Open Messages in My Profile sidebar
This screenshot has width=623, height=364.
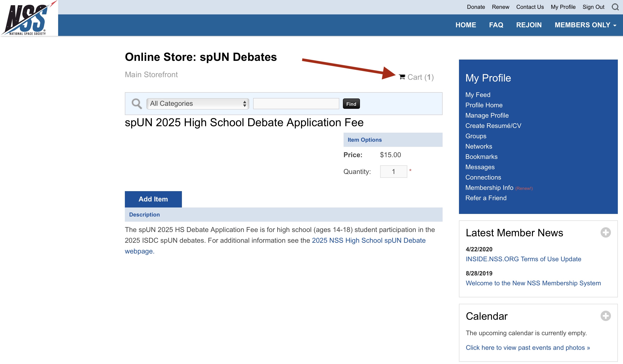(480, 167)
